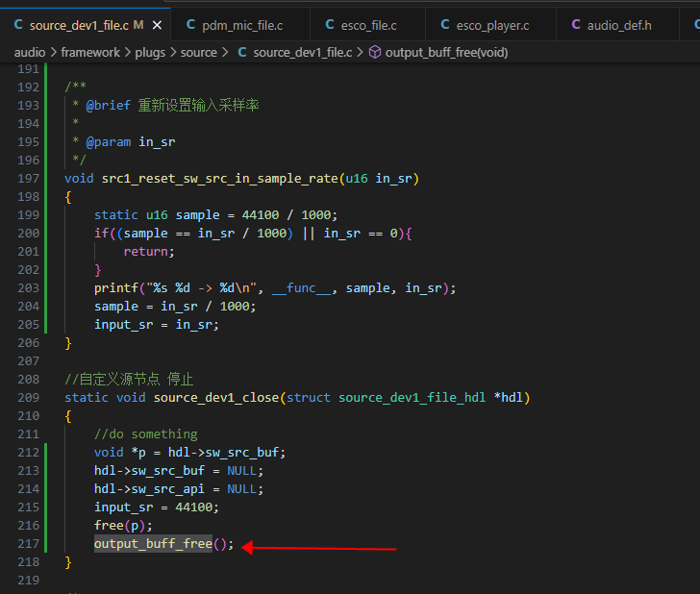Click 'hdl->sw_src_api = NULL' on line 214
Screen dimensions: 700x594
pyautogui.click(x=175, y=489)
